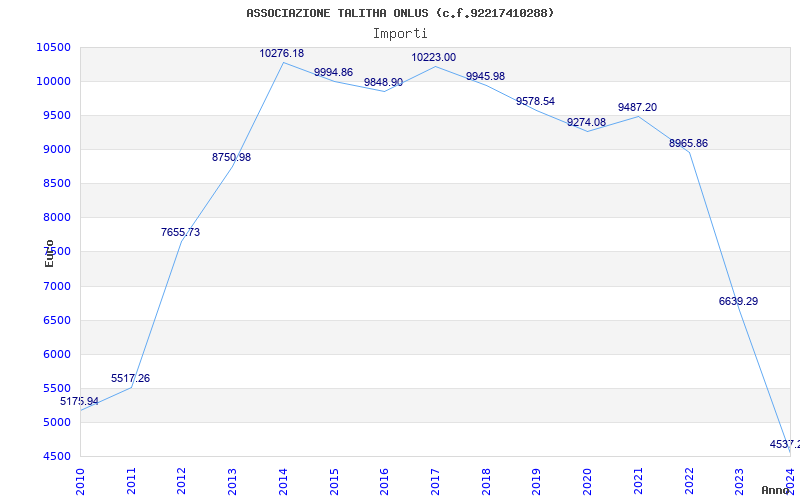Viewport: 800px width, 500px height.
Task: Click x-axis year 2013
Action: coord(233,481)
